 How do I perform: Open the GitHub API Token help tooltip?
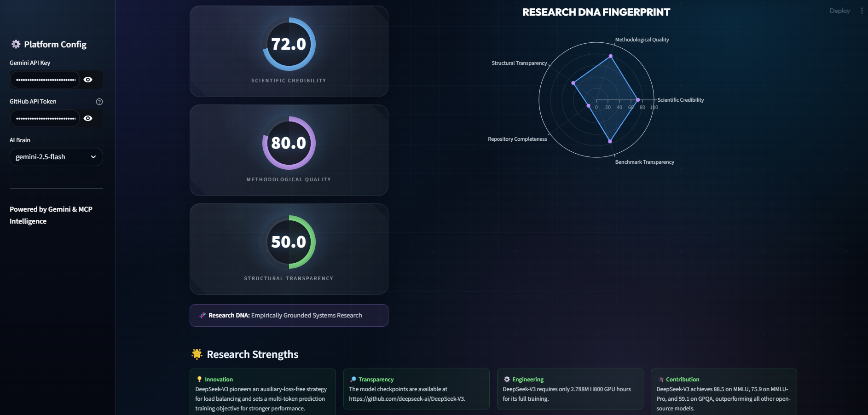99,102
